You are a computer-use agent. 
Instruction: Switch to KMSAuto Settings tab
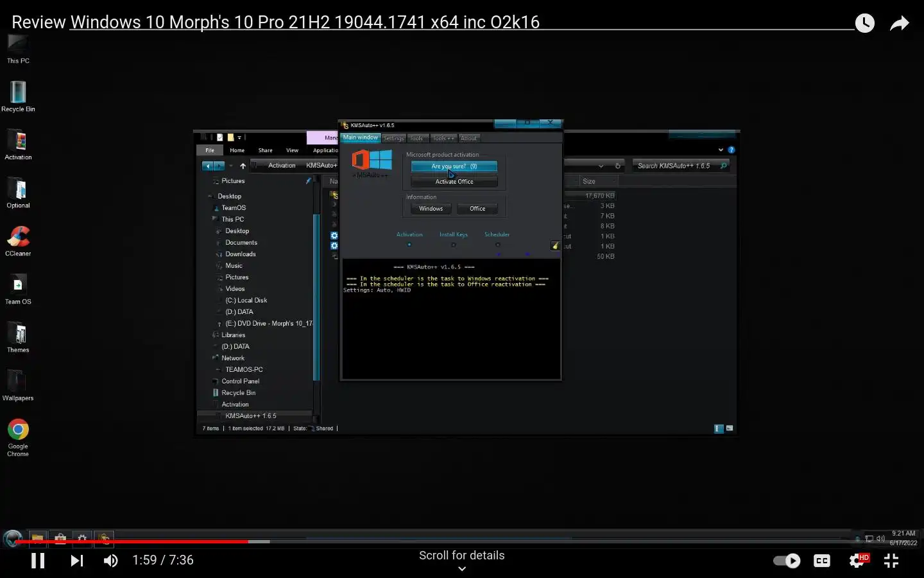pyautogui.click(x=393, y=138)
